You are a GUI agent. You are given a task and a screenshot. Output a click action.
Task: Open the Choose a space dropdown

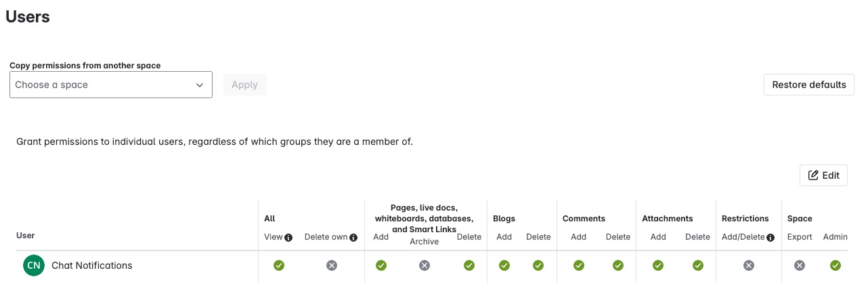tap(111, 85)
